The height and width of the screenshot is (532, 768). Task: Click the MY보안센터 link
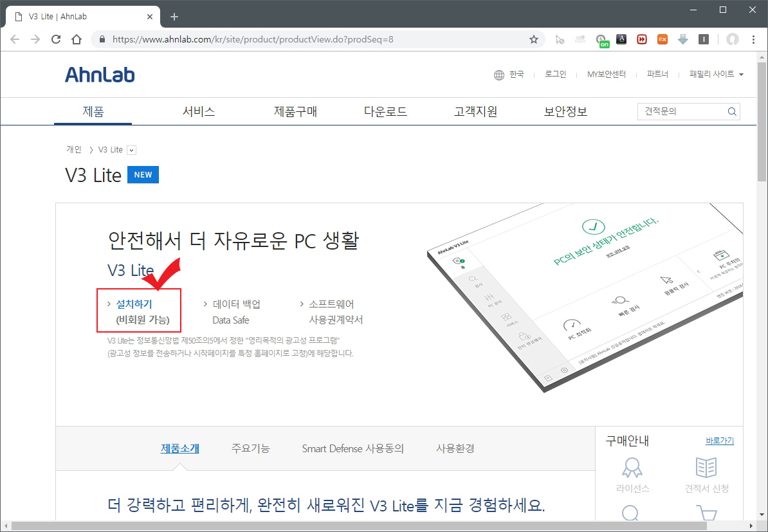coord(607,74)
